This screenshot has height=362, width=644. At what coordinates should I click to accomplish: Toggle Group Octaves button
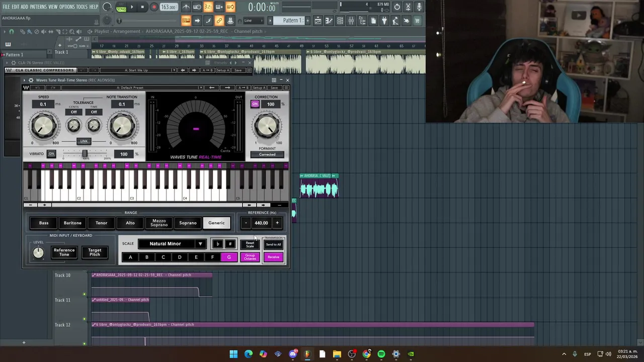[250, 257]
